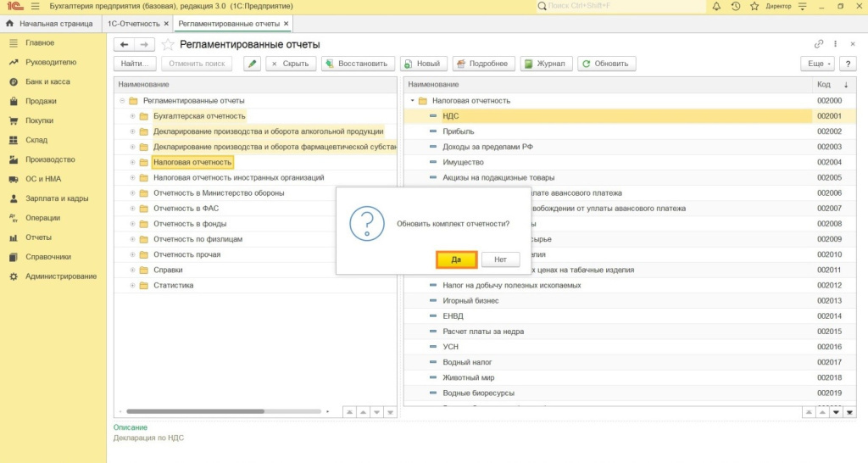
Task: Switch to the 1С-Отчетность tab
Action: coord(133,24)
